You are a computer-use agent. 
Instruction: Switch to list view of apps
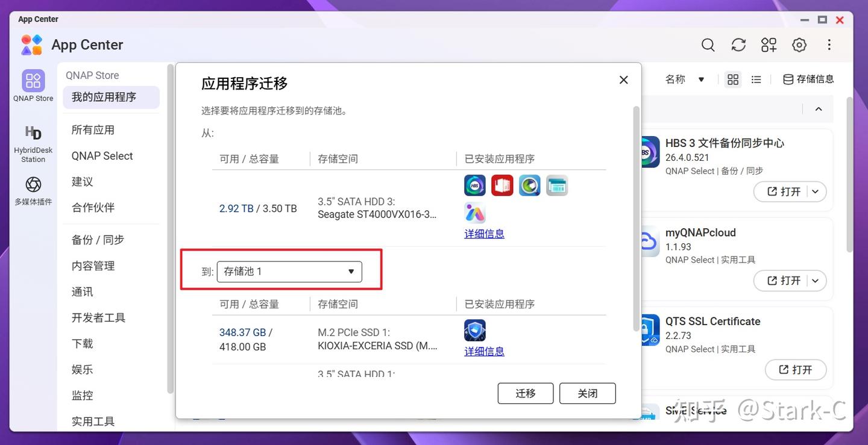click(x=756, y=79)
